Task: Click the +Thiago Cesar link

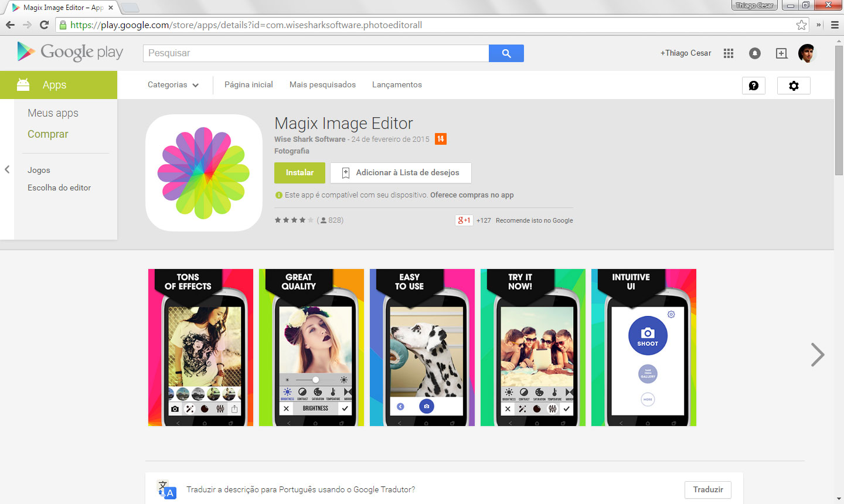Action: (686, 53)
